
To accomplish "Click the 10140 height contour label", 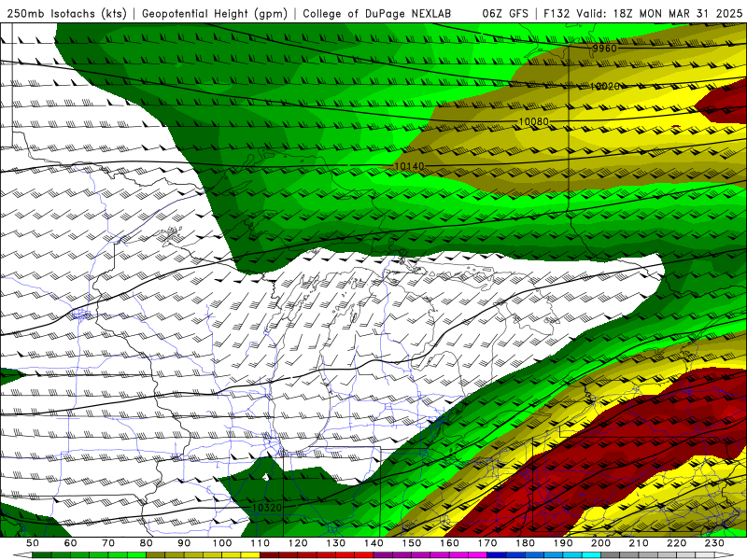I will pos(409,166).
